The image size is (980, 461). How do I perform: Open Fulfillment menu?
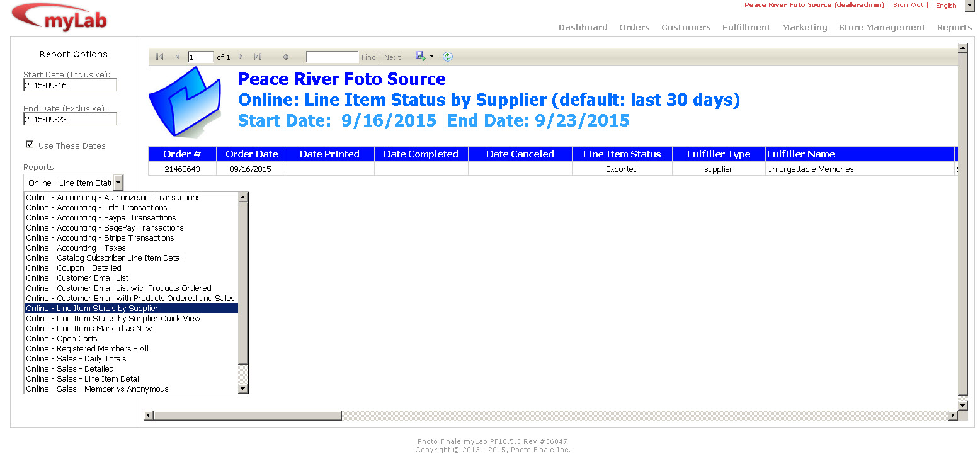coord(746,27)
